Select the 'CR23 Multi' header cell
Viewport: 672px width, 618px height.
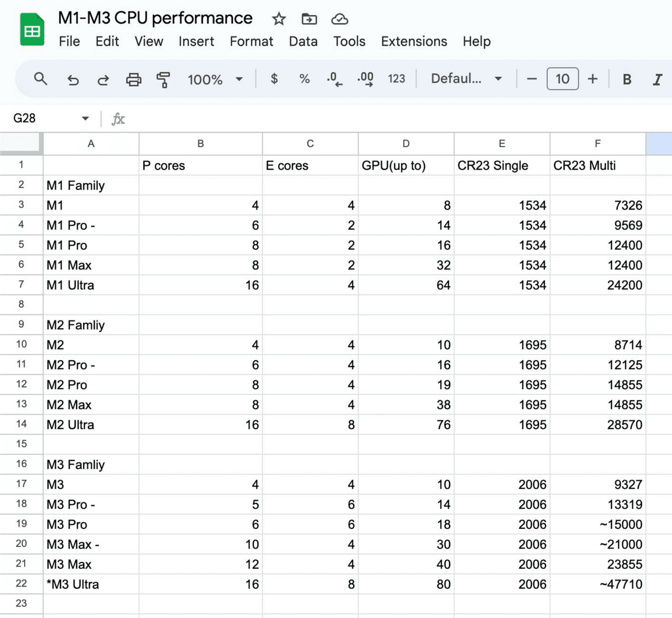[598, 165]
